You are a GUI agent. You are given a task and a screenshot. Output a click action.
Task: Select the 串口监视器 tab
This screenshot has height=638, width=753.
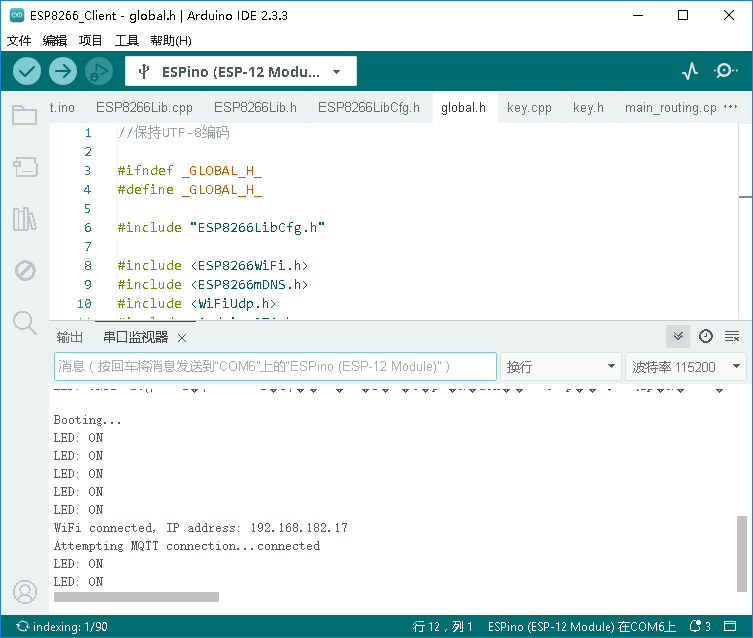(x=136, y=337)
